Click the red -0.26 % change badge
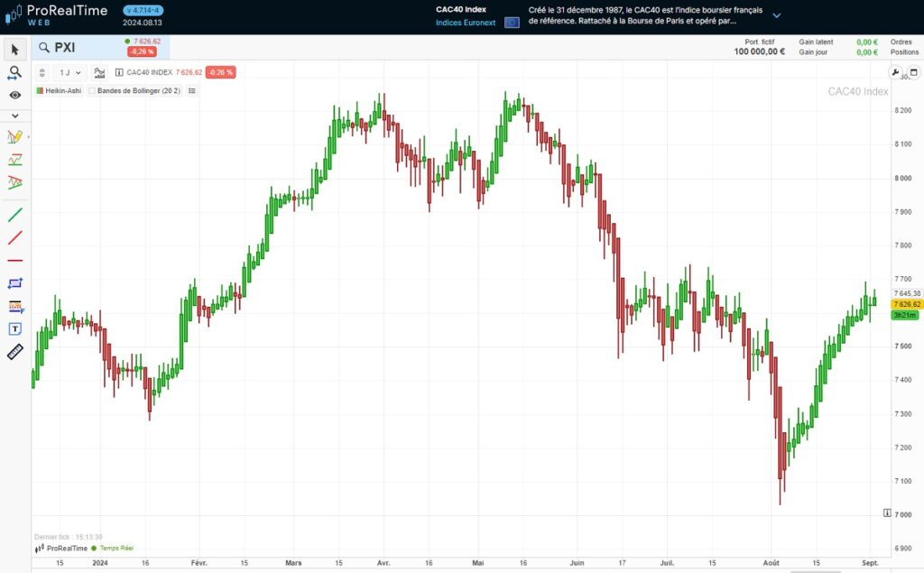This screenshot has width=924, height=573. coord(219,72)
